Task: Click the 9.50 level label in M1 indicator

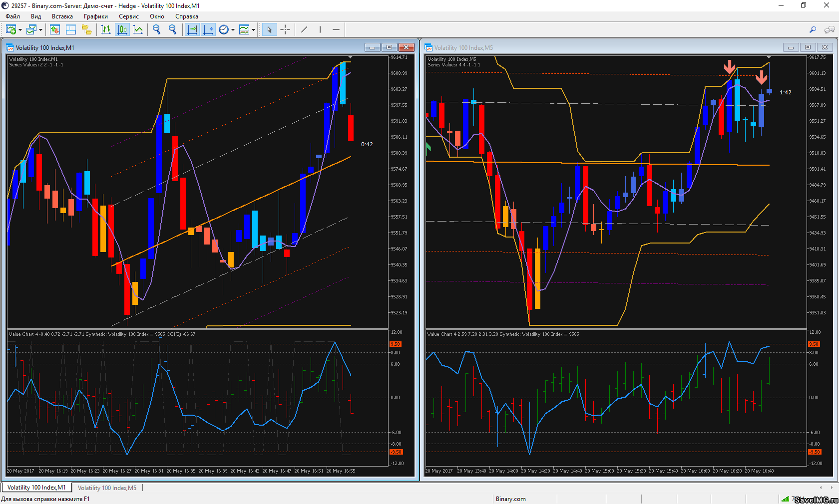Action: 395,344
